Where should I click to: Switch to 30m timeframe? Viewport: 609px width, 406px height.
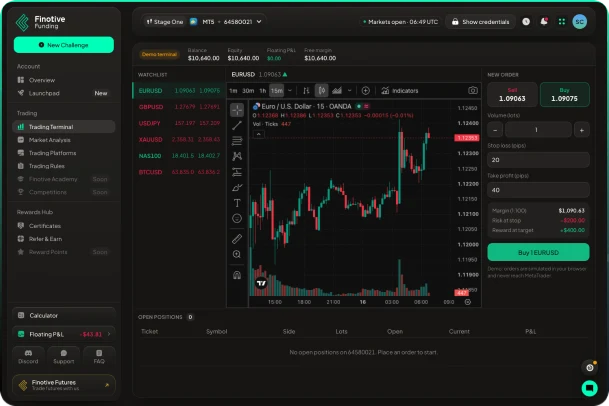[248, 91]
